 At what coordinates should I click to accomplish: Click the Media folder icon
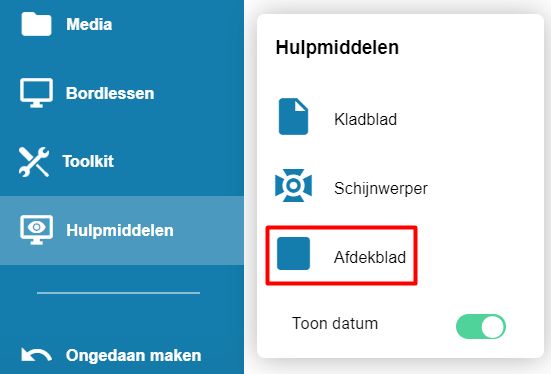[x=36, y=24]
